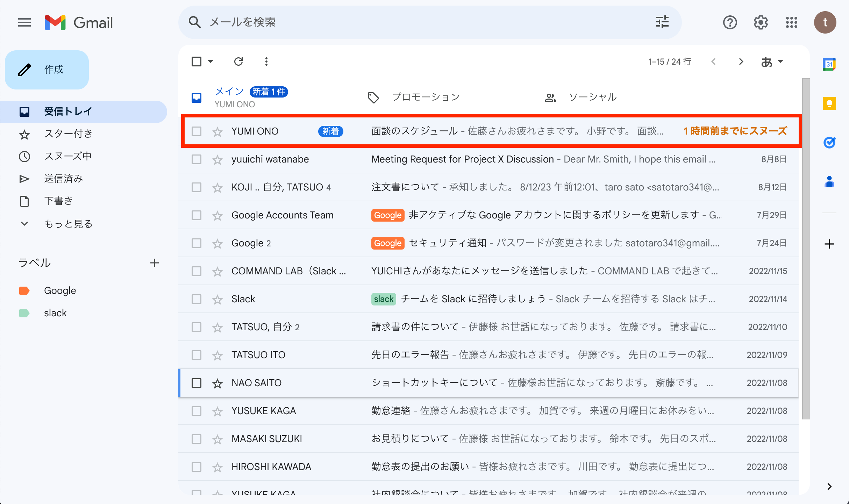Image resolution: width=849 pixels, height=504 pixels.
Task: Go to next page of emails
Action: 741,62
